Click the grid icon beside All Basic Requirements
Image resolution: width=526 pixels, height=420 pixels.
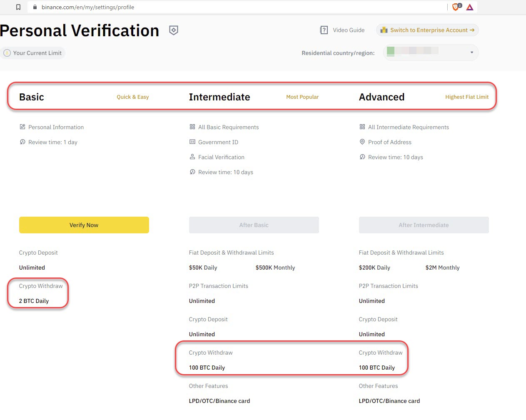[x=192, y=127]
